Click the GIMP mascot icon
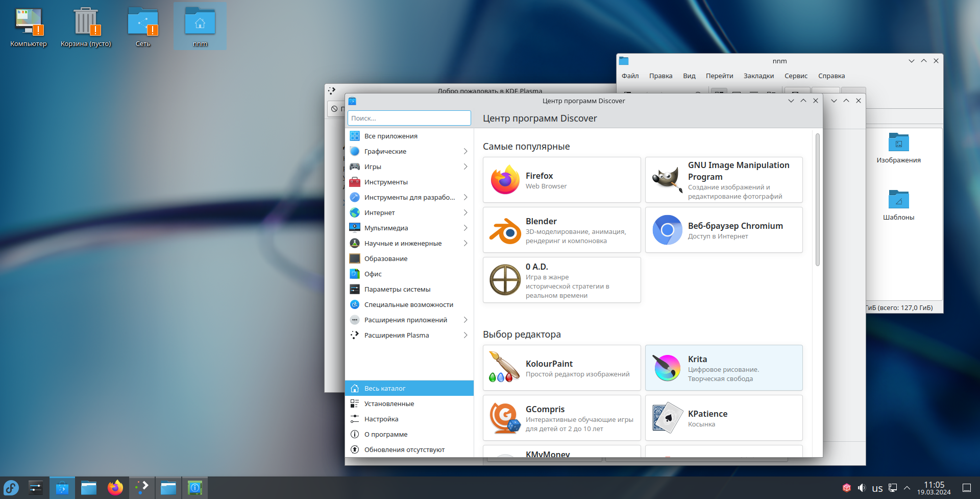980x499 pixels. [667, 180]
